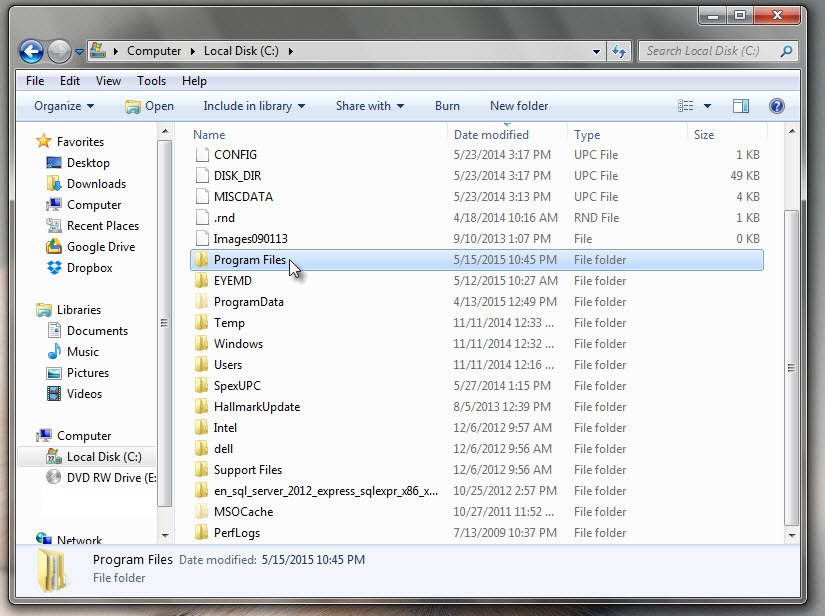The width and height of the screenshot is (825, 616).
Task: Open the File menu
Action: [x=35, y=81]
